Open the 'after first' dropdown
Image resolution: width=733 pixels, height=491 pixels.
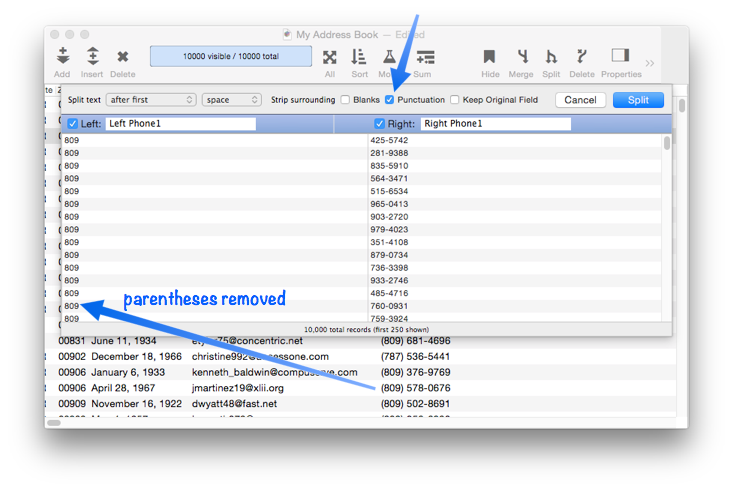point(150,100)
